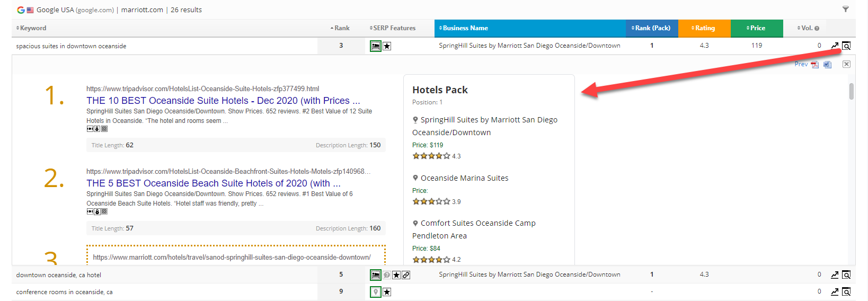Sort results by Rank column

(340, 28)
